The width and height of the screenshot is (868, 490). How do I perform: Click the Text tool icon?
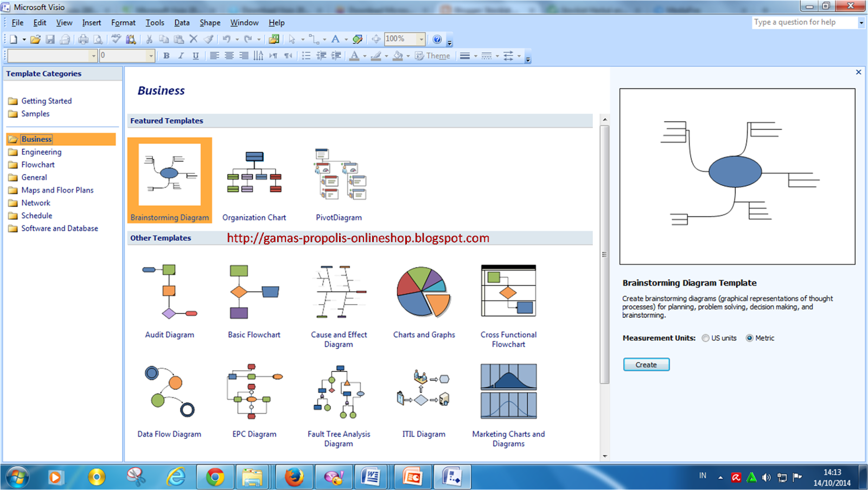[335, 39]
